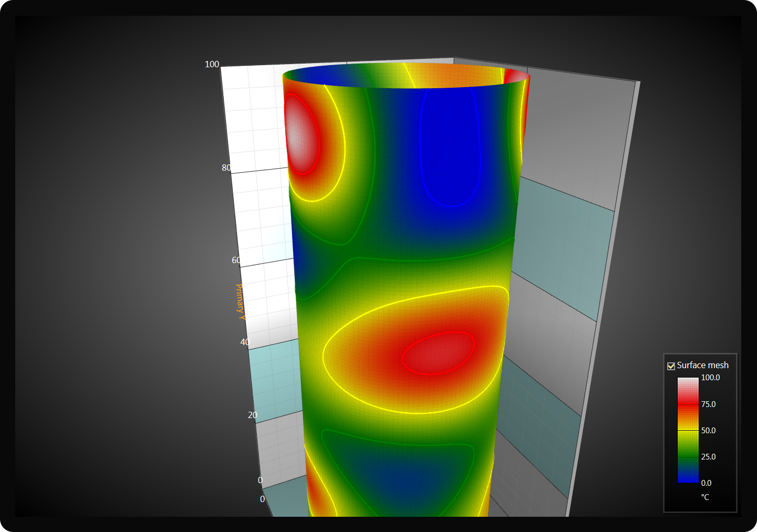Screen dimensions: 757x532
Task: Click the 50.0 legend scale label
Action: click(708, 431)
